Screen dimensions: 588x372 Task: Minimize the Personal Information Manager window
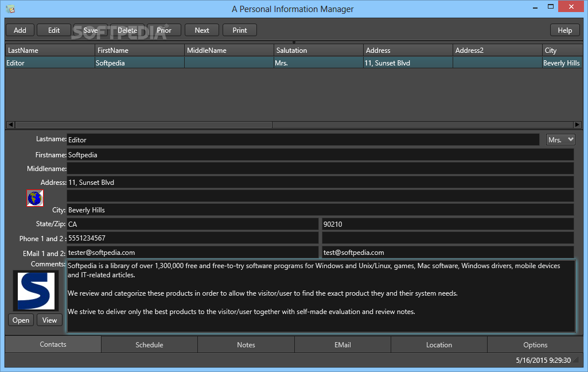pos(535,7)
